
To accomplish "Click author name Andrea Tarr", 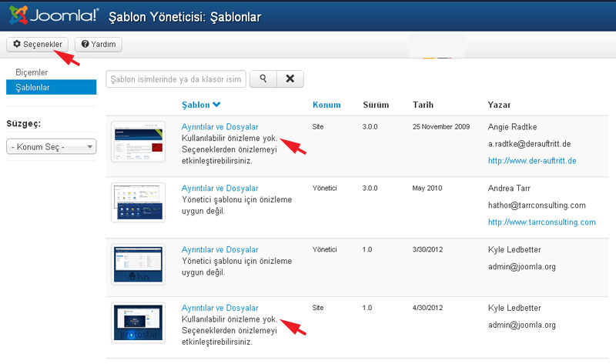I will click(x=509, y=188).
